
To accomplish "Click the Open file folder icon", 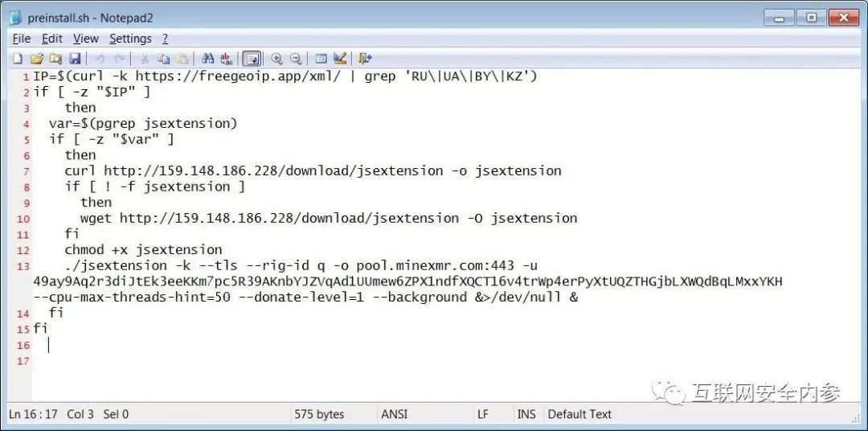I will (36, 58).
